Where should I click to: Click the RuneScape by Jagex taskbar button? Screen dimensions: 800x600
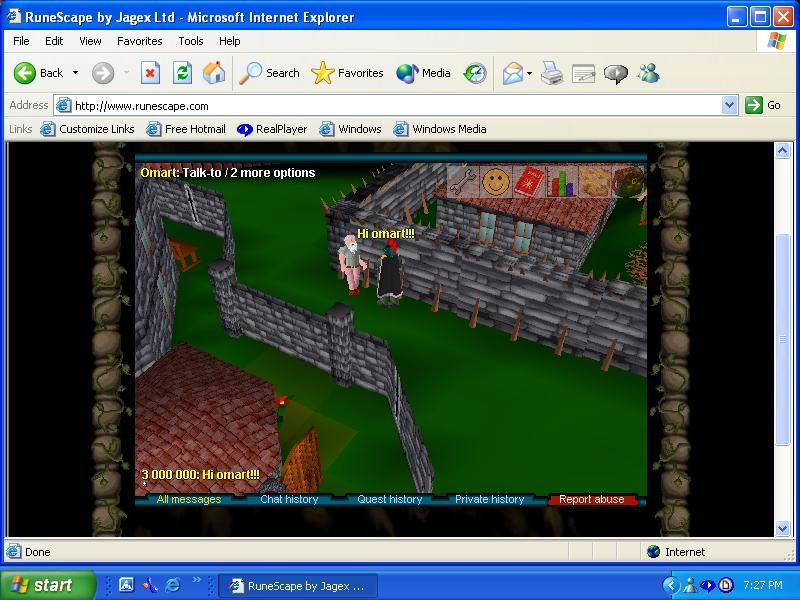pyautogui.click(x=298, y=586)
